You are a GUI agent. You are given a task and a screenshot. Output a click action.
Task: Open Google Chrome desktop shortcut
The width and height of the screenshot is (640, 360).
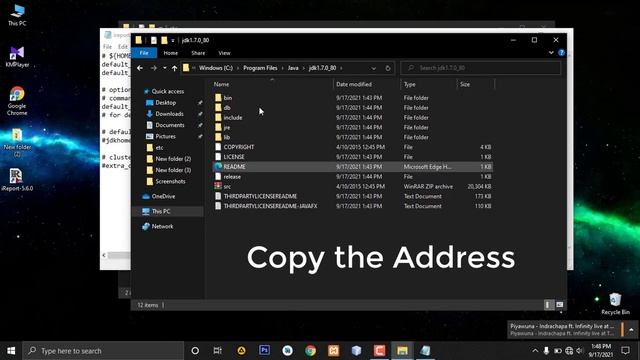tap(17, 101)
